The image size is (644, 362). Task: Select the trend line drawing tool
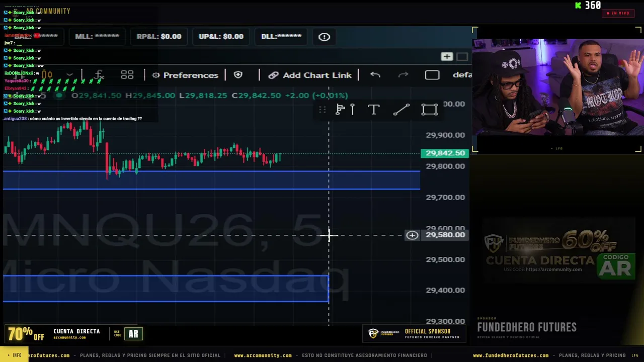point(401,110)
